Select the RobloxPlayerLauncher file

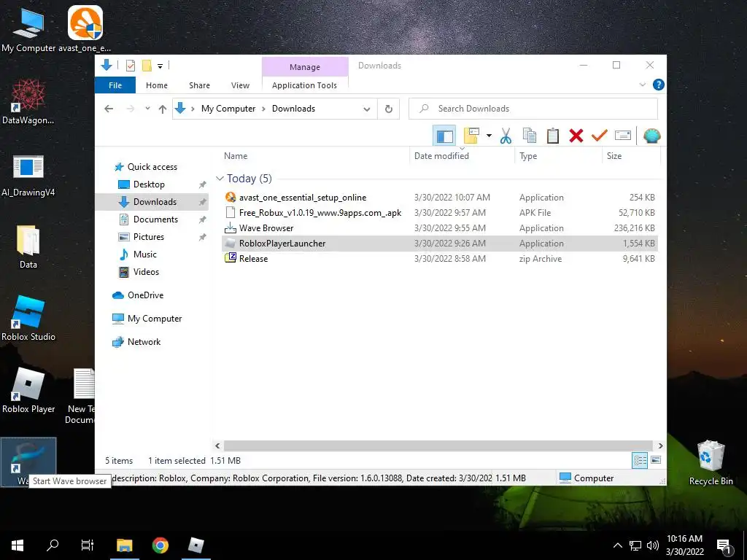coord(439,244)
